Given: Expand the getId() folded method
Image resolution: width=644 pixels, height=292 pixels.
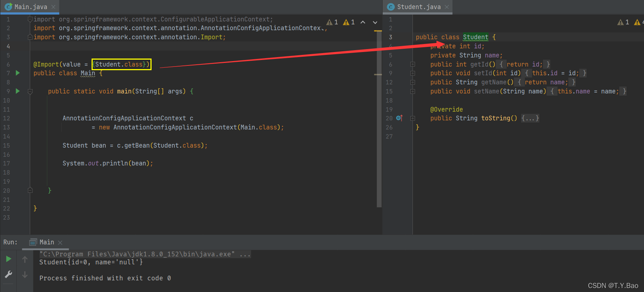Looking at the screenshot, I should (412, 64).
